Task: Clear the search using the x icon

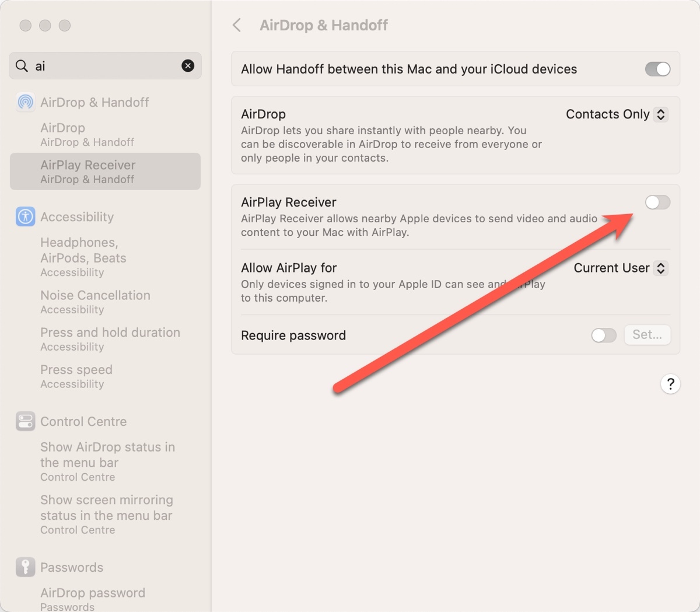Action: (188, 65)
